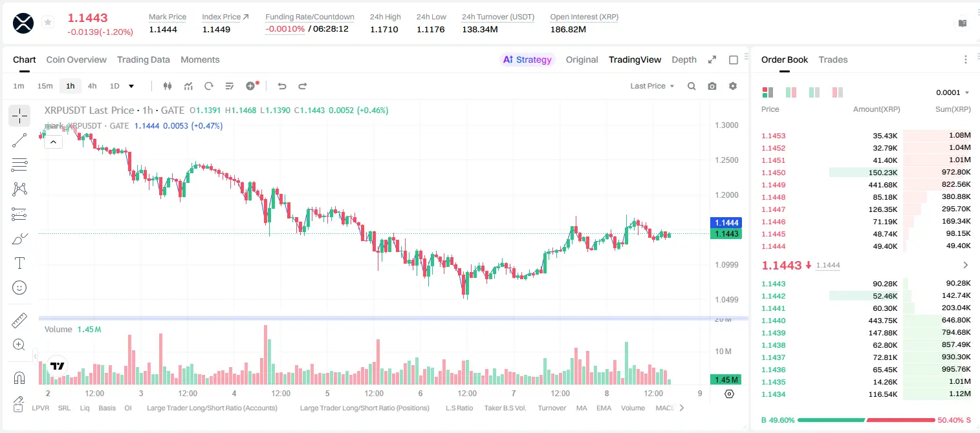The width and height of the screenshot is (980, 433).
Task: Select the ruler measure tool
Action: click(19, 321)
